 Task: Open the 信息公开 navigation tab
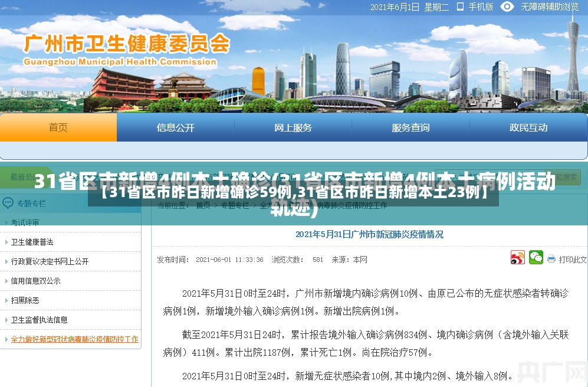pos(176,127)
